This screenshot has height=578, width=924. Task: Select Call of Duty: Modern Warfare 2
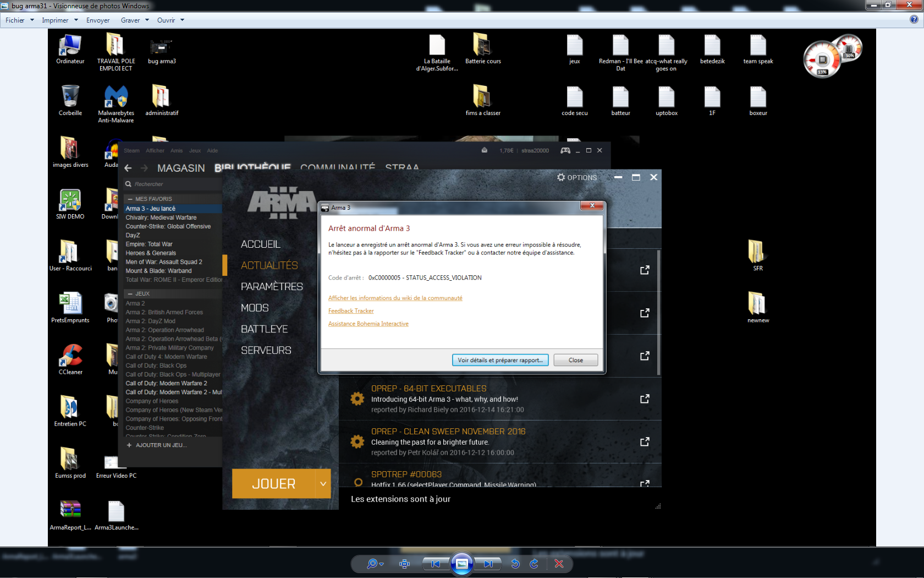pyautogui.click(x=166, y=383)
